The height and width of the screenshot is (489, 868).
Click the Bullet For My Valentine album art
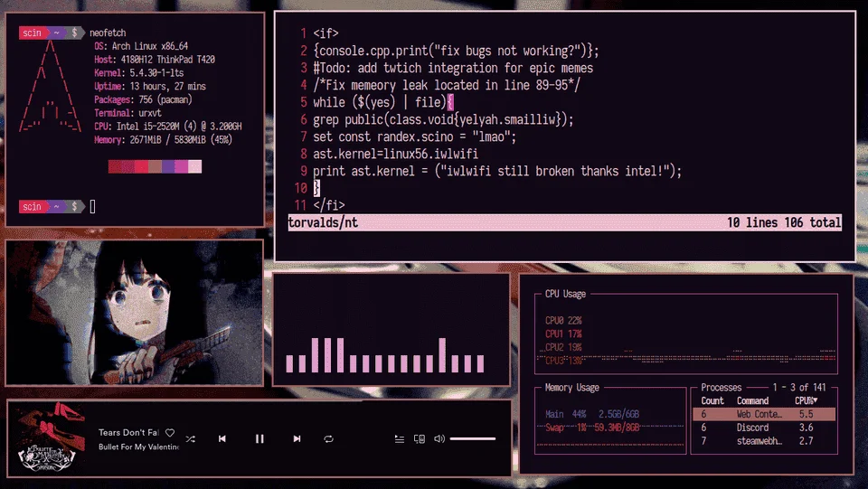click(51, 438)
